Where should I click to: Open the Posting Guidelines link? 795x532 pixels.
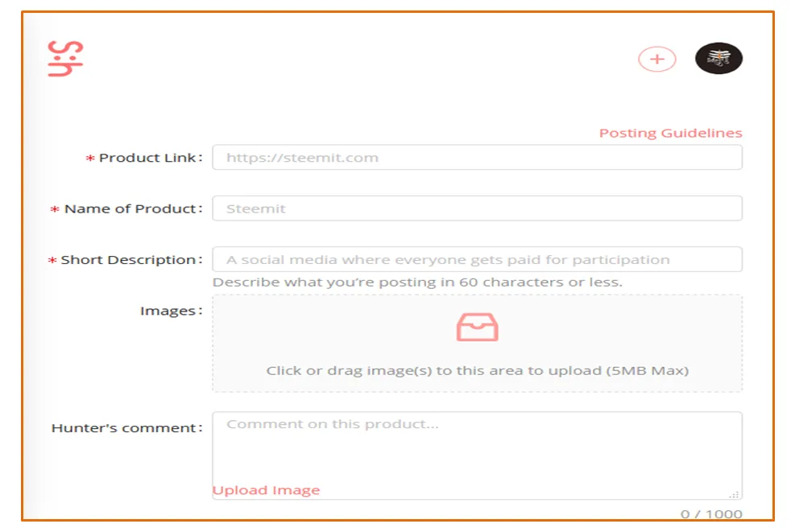pyautogui.click(x=670, y=134)
